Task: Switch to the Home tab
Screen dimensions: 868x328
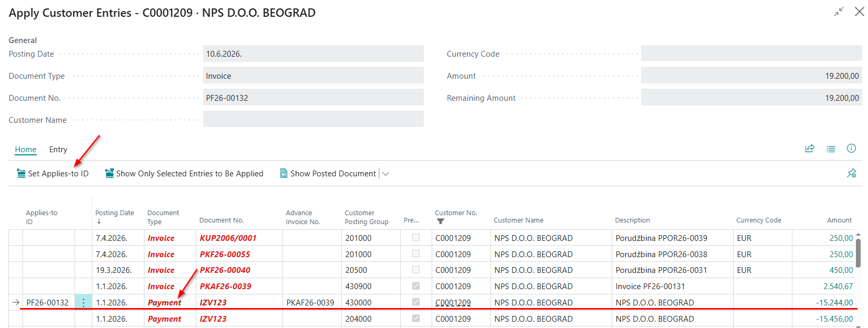Action: tap(26, 150)
